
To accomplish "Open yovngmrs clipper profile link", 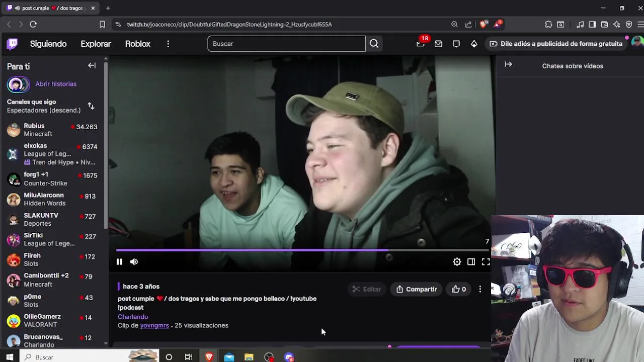I will (154, 325).
